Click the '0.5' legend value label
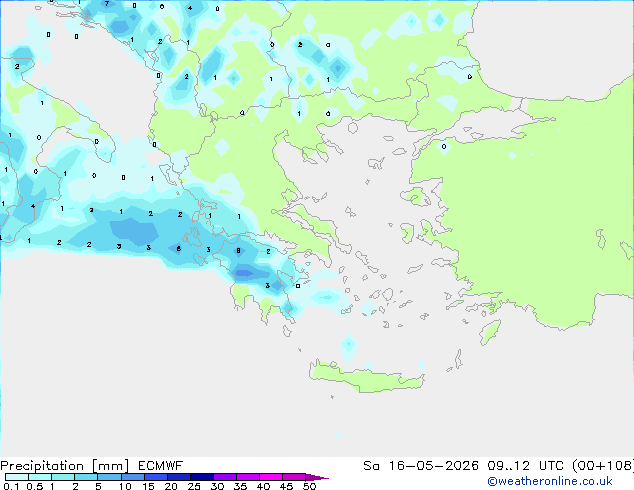 (x=35, y=486)
